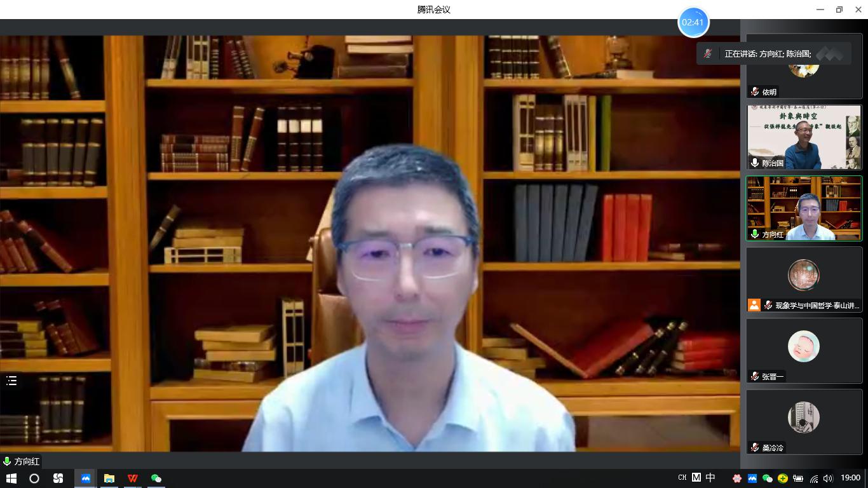Open WPS Office from the taskbar
This screenshot has width=868, height=488.
pyautogui.click(x=133, y=478)
